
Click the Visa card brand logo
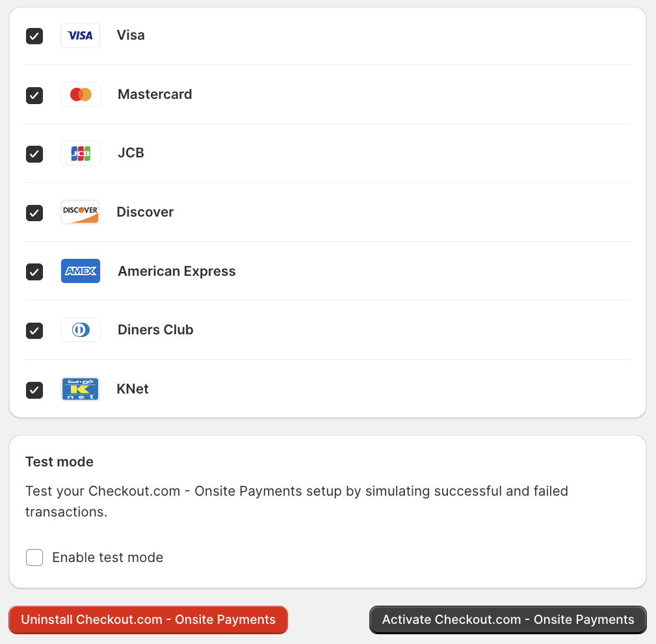(x=80, y=35)
